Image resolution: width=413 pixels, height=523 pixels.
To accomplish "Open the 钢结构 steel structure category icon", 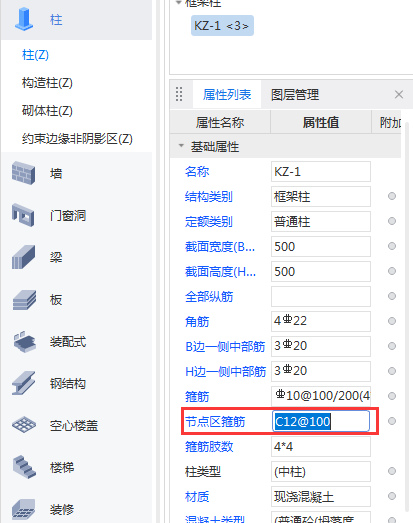I will pos(23,383).
